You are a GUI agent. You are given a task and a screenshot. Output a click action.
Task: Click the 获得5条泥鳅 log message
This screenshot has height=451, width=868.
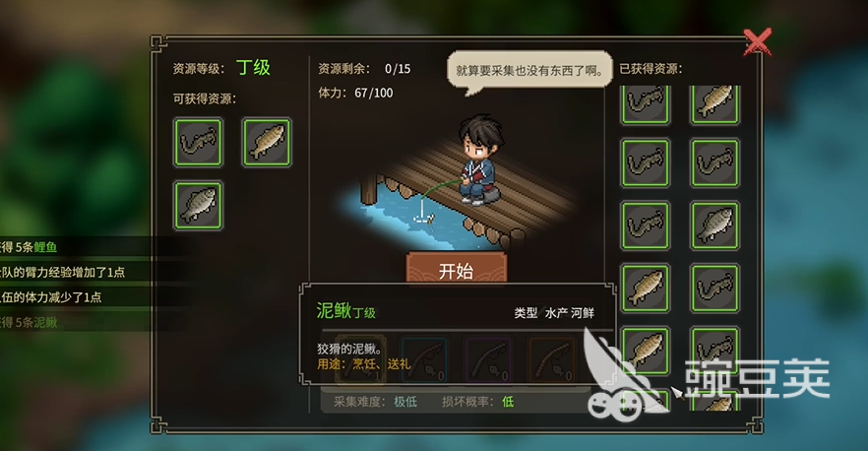29,322
